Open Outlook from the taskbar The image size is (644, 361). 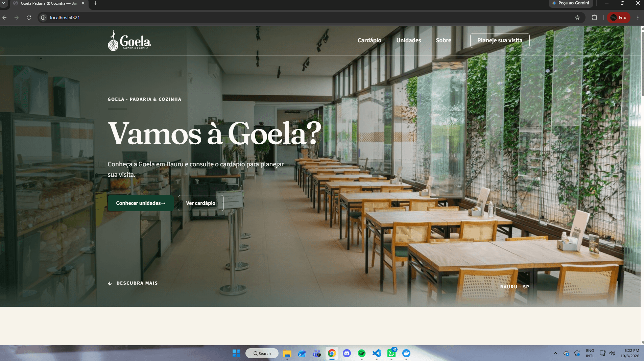pos(302,353)
